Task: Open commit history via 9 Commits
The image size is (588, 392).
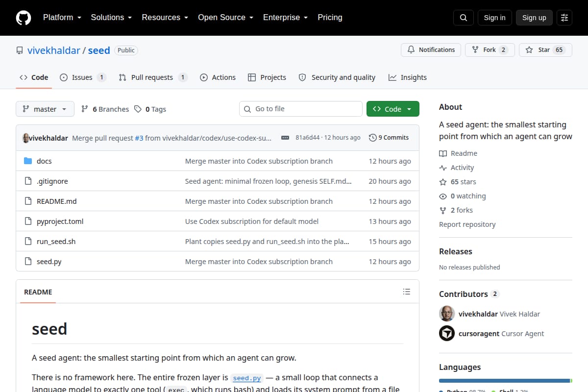Action: point(389,138)
